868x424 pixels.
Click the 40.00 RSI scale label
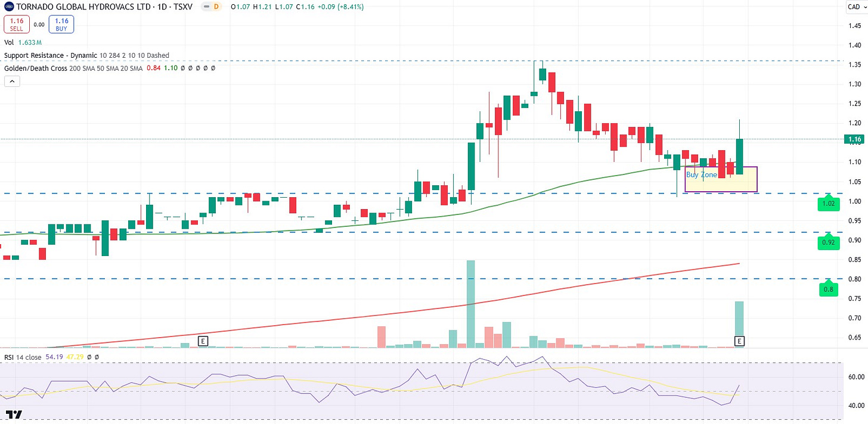coord(855,406)
